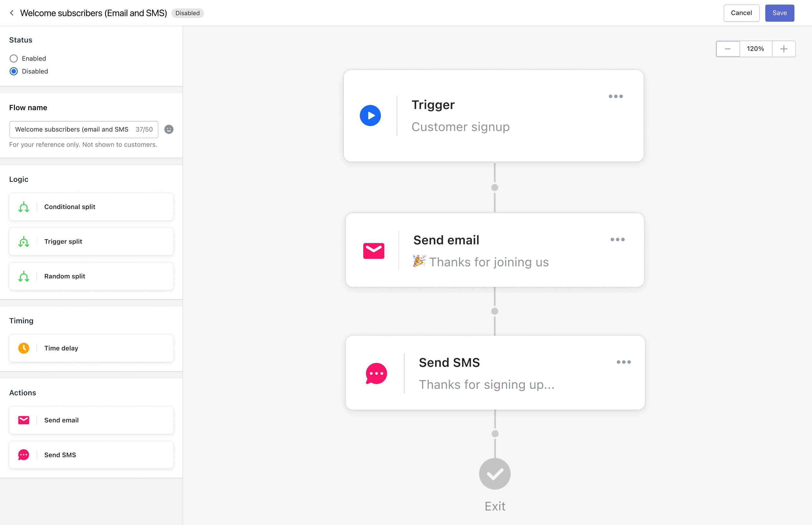Click the Save button
This screenshot has height=525, width=812.
pyautogui.click(x=779, y=12)
